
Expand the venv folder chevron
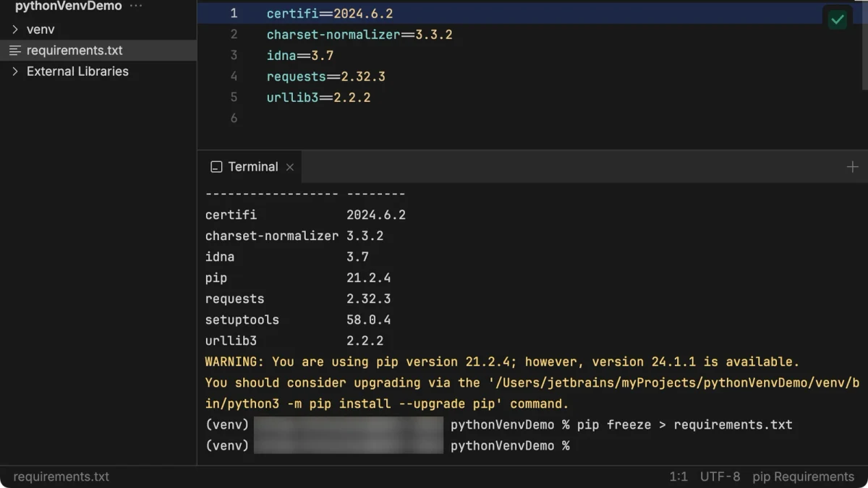[x=15, y=30]
